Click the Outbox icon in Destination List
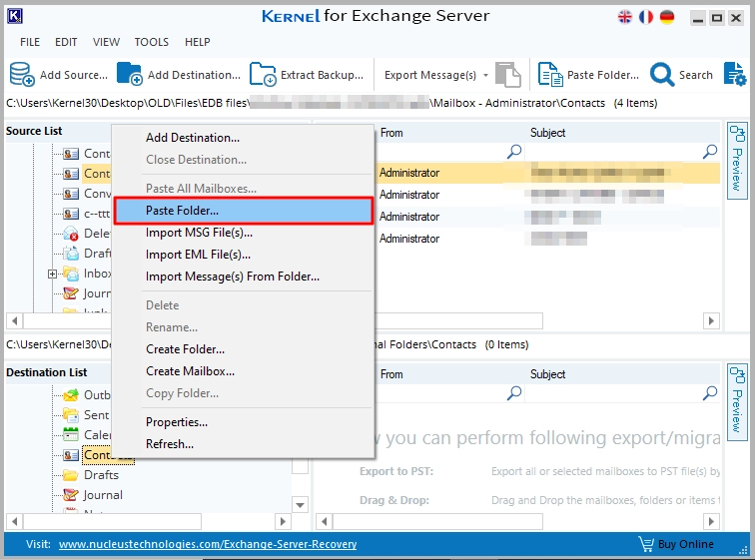The image size is (755, 560). tap(71, 395)
